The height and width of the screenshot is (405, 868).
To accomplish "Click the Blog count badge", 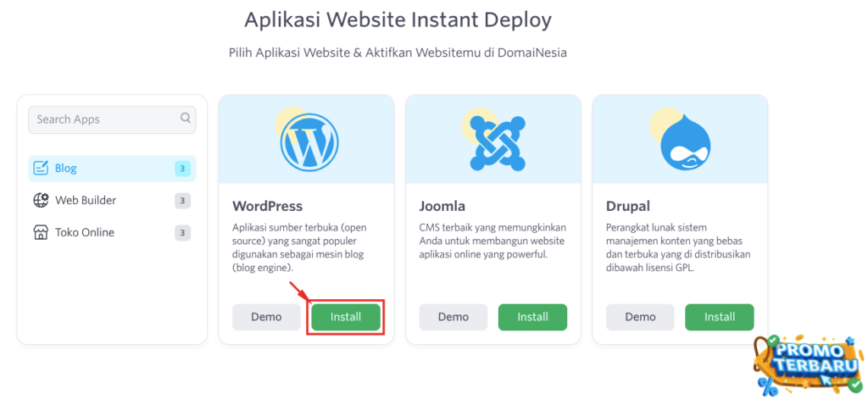I will coord(183,169).
